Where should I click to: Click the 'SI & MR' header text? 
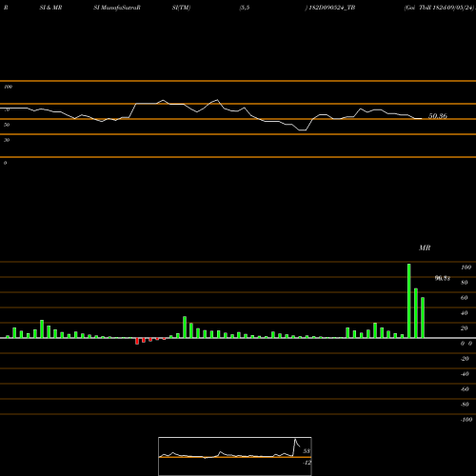50,8
